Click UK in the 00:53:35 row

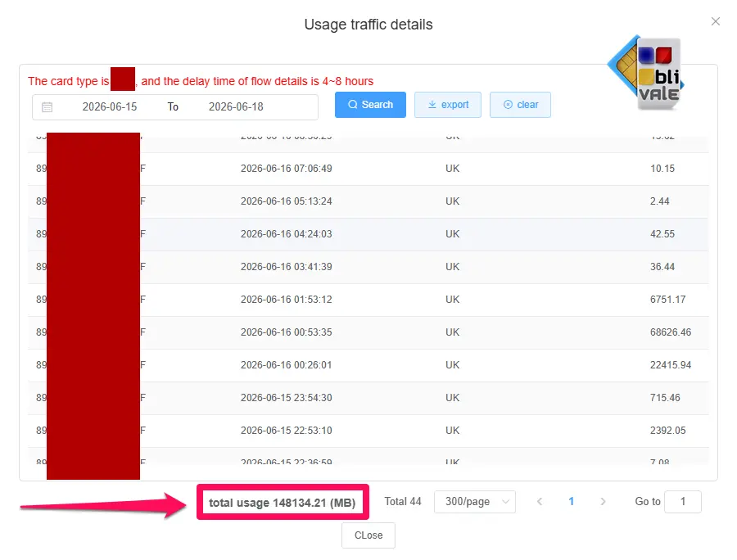(x=452, y=332)
